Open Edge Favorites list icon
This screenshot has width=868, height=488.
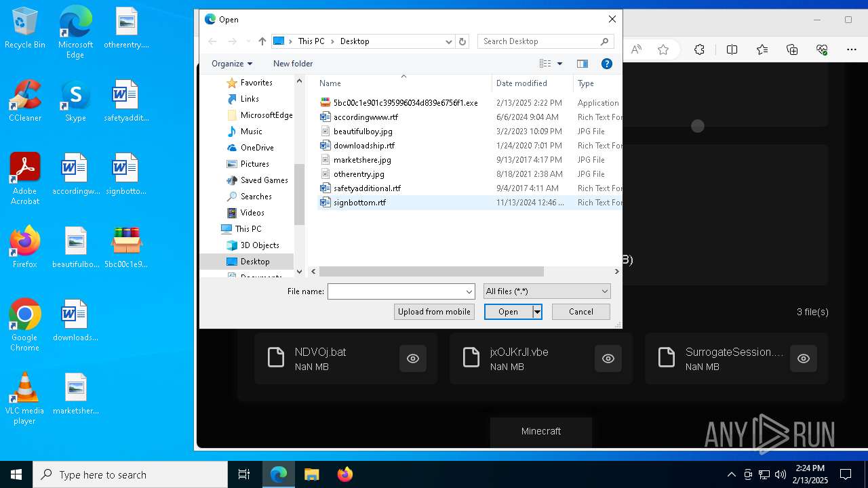point(762,49)
